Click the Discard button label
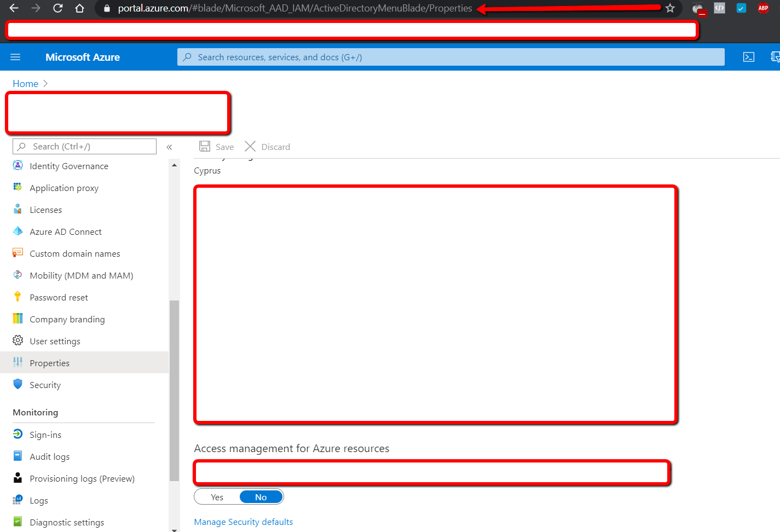The image size is (780, 532). pyautogui.click(x=275, y=147)
